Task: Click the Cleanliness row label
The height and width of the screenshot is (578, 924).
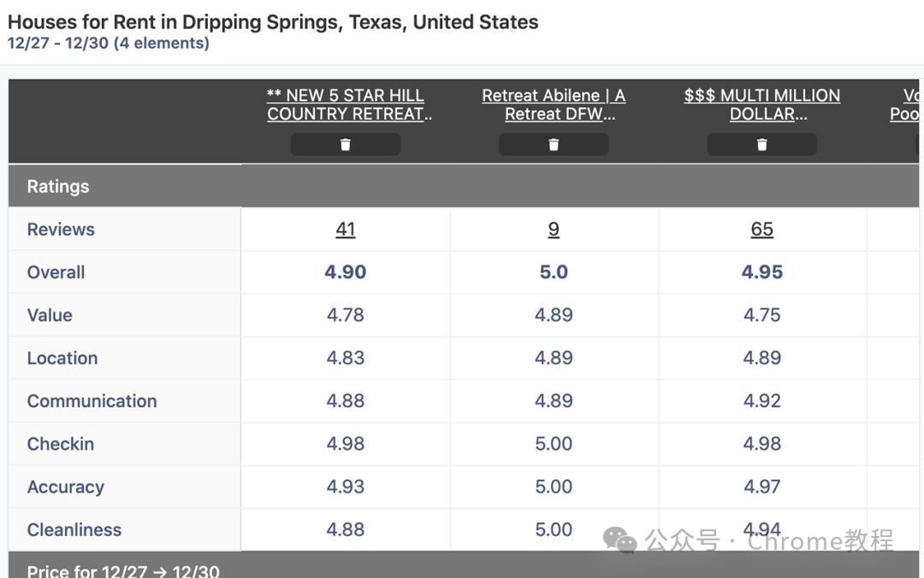Action: point(74,530)
